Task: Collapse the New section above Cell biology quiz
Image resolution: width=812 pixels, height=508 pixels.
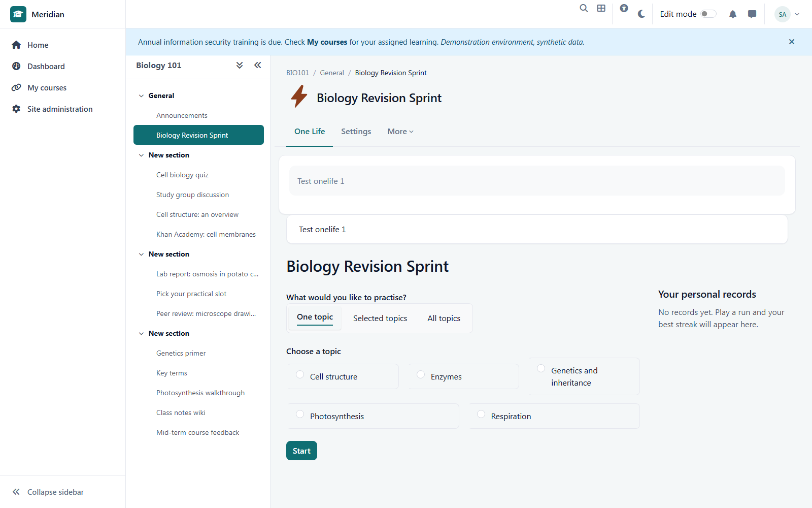Action: 141,155
